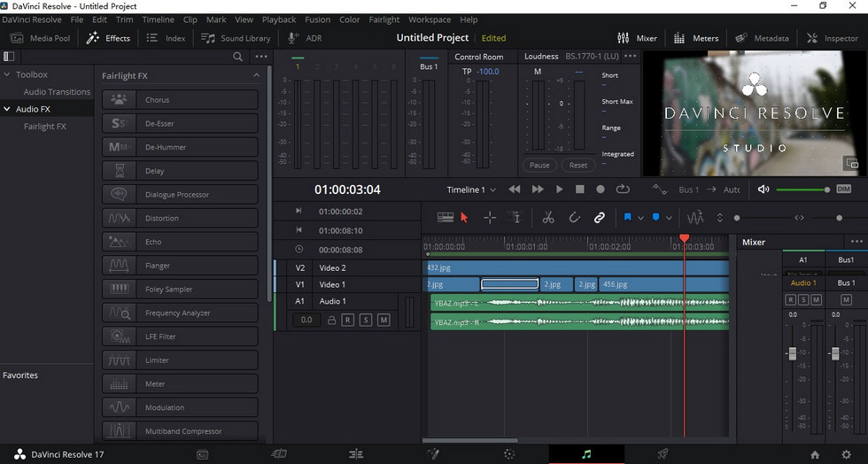This screenshot has width=868, height=464.
Task: Mute the Audio 1 track in header
Action: (384, 320)
